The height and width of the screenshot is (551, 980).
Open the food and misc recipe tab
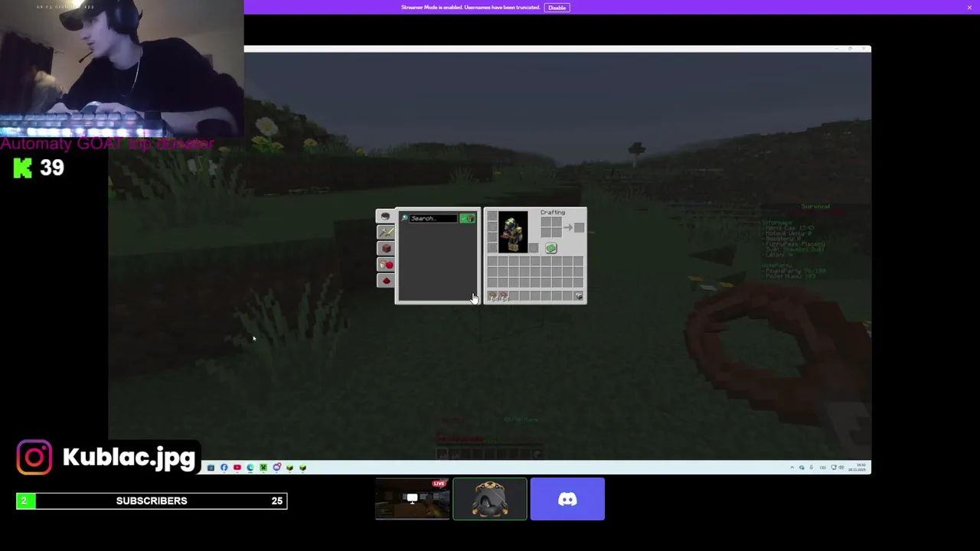click(386, 264)
